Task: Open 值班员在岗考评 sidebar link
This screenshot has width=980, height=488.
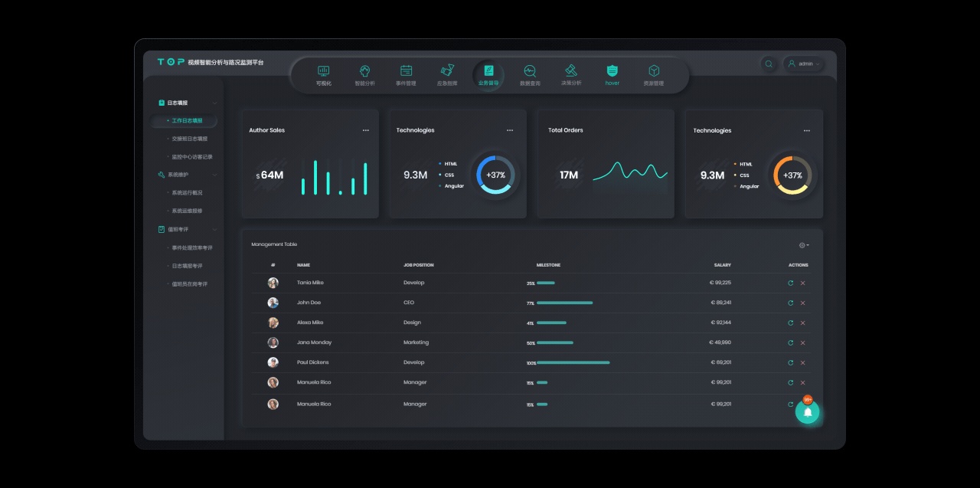Action: [x=189, y=284]
